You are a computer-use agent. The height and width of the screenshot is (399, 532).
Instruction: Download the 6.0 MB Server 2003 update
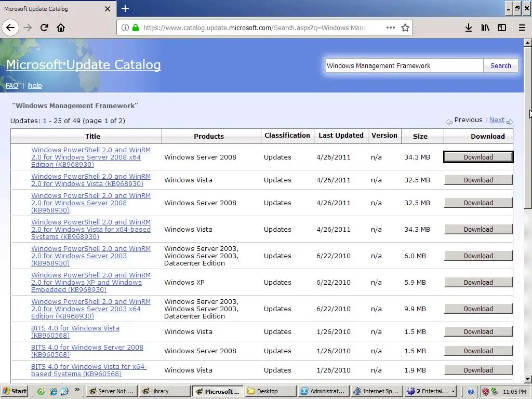click(478, 256)
